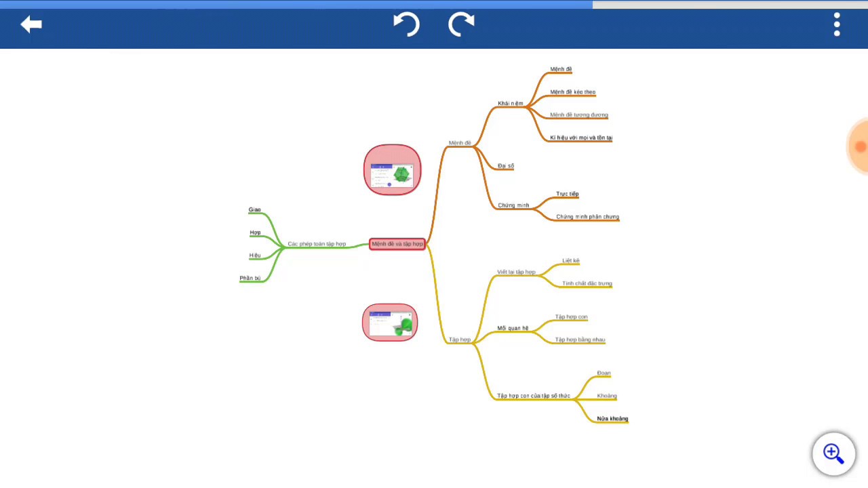Screen dimensions: 868x488
Task: Open the lower image thumbnail node
Action: tap(390, 322)
